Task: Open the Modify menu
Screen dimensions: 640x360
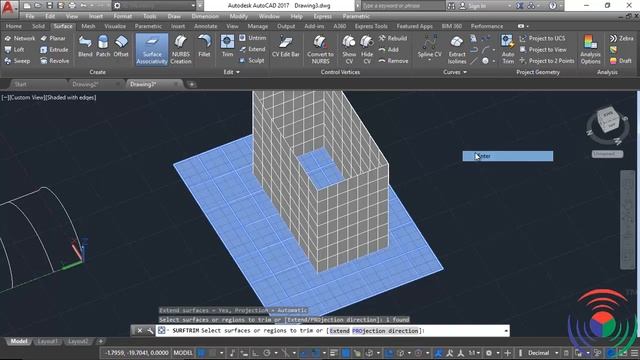Action: click(x=238, y=16)
